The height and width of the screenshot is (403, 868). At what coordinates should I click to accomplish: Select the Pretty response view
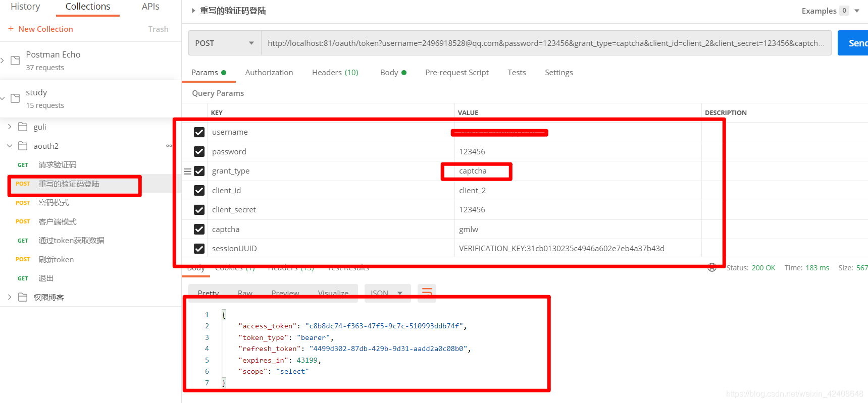[x=209, y=293]
